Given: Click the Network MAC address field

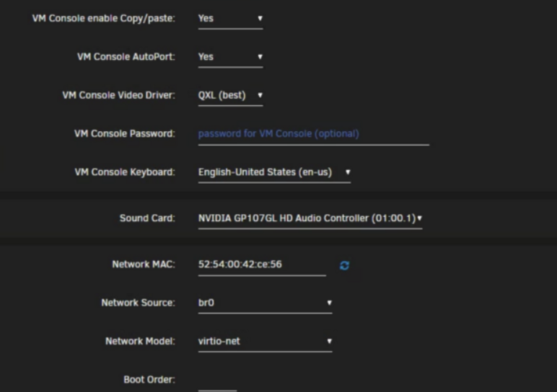Looking at the screenshot, I should tap(262, 264).
